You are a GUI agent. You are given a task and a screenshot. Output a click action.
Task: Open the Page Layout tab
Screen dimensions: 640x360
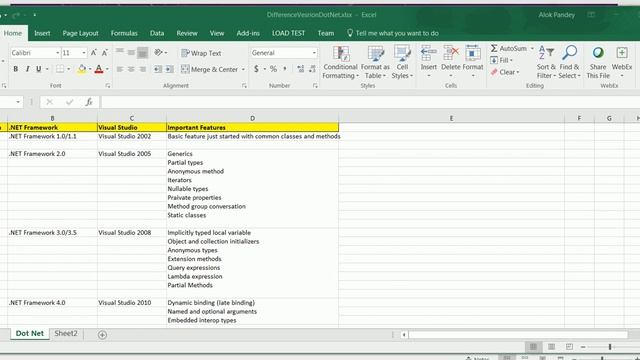(x=80, y=33)
